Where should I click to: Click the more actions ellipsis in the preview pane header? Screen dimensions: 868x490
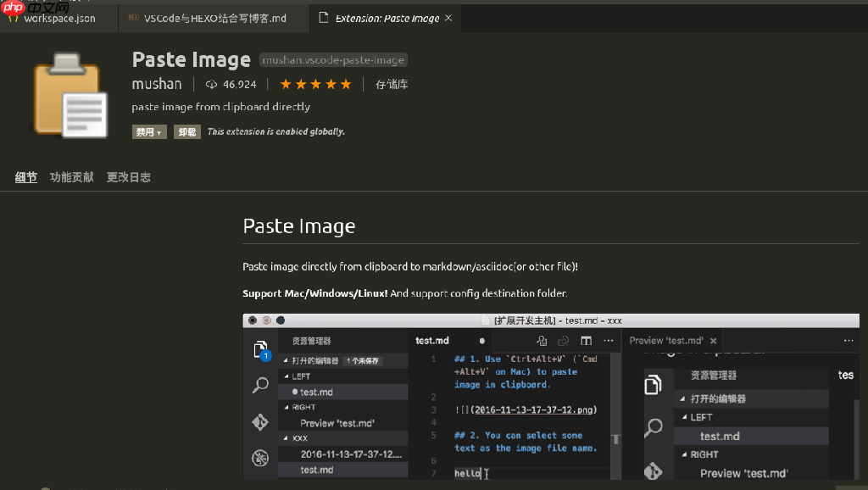click(x=848, y=341)
